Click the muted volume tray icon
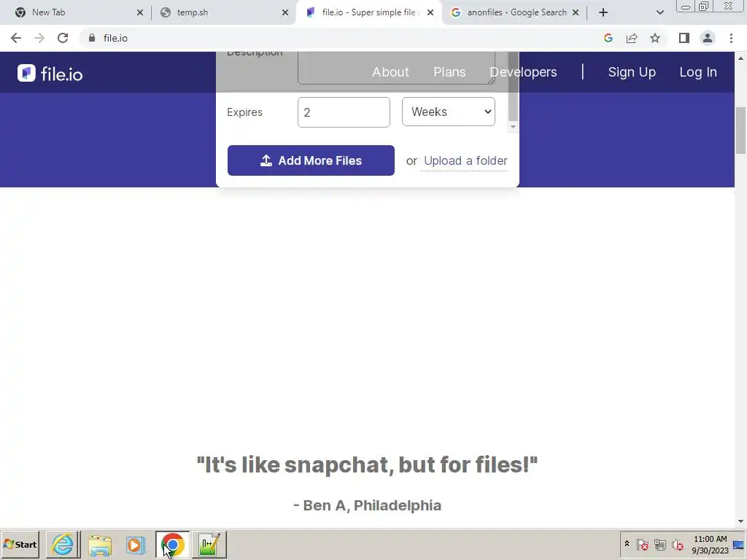 (x=677, y=544)
